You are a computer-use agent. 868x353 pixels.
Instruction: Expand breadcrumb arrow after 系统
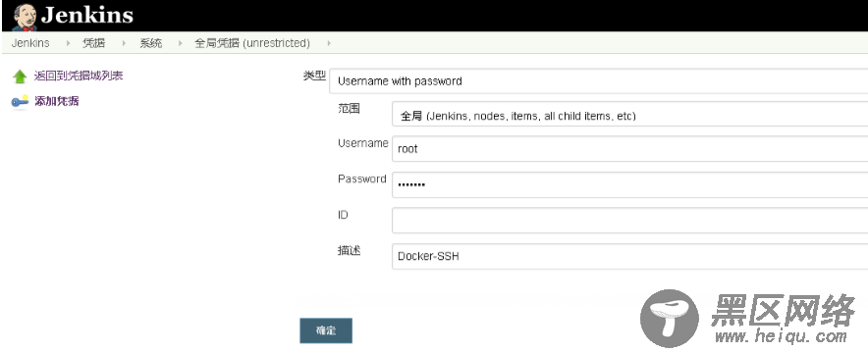pos(181,43)
